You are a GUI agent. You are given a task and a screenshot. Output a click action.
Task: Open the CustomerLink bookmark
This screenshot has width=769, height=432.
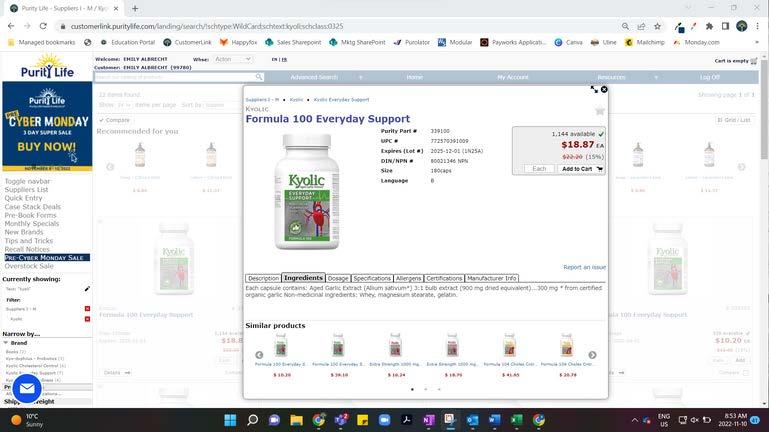187,42
